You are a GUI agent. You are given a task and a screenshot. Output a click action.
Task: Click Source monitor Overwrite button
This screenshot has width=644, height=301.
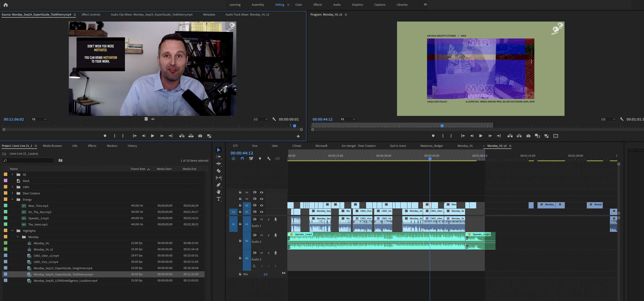tap(191, 136)
